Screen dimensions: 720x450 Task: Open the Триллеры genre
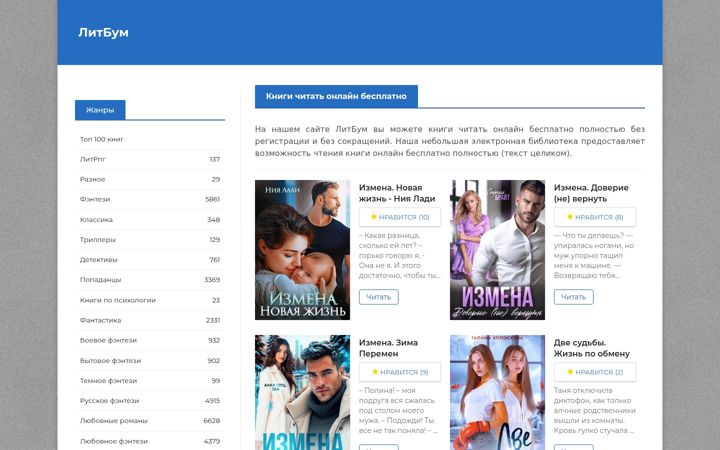98,240
